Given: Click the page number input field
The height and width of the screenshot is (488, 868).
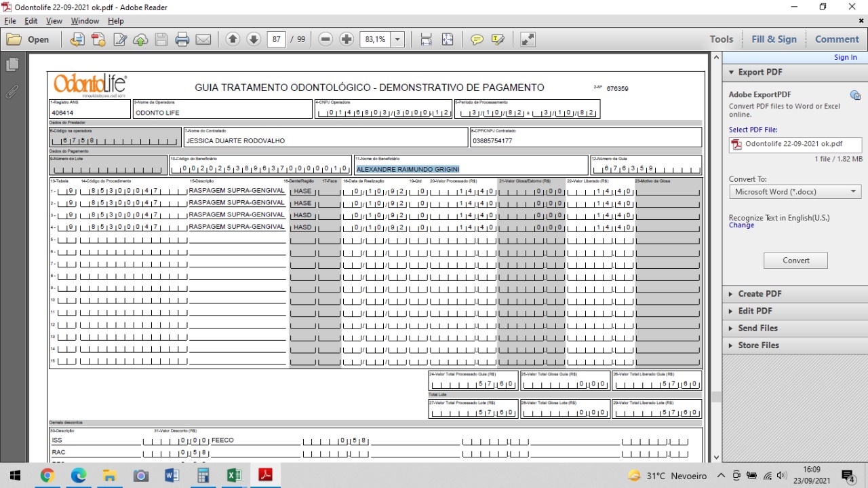Looking at the screenshot, I should pyautogui.click(x=276, y=39).
